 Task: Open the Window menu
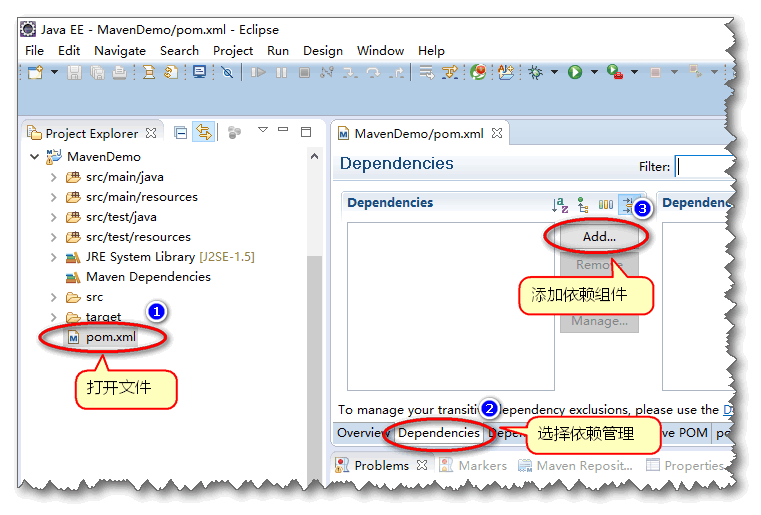click(x=380, y=51)
